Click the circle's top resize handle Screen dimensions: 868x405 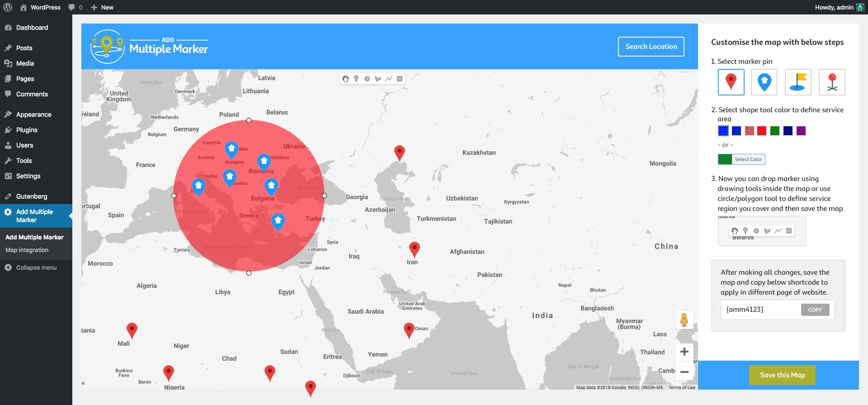(x=249, y=120)
